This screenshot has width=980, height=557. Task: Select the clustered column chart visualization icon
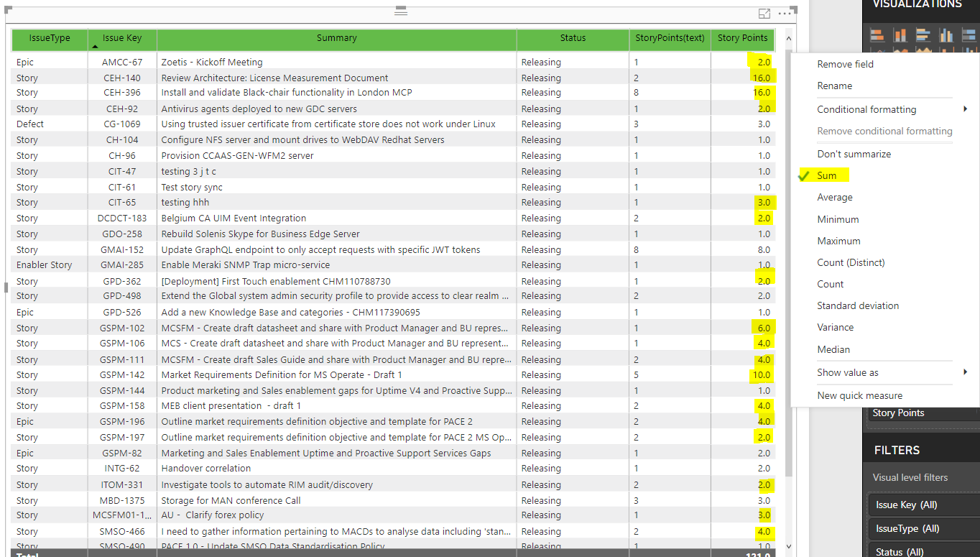[x=946, y=35]
